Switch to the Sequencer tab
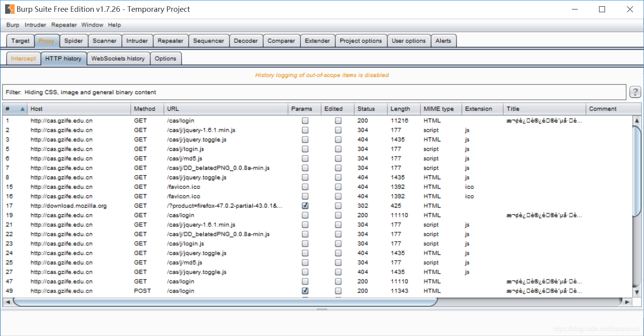Screen dimensions: 644x336 pos(208,41)
